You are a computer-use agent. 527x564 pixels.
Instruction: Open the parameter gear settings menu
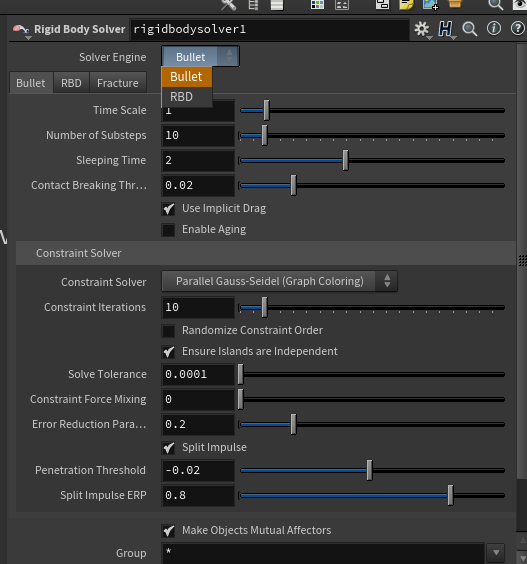click(422, 29)
